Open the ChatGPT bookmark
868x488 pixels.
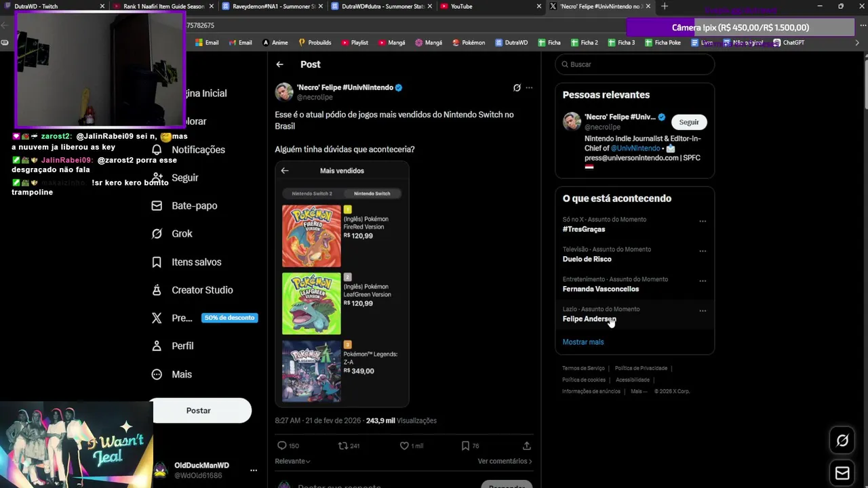(x=788, y=43)
